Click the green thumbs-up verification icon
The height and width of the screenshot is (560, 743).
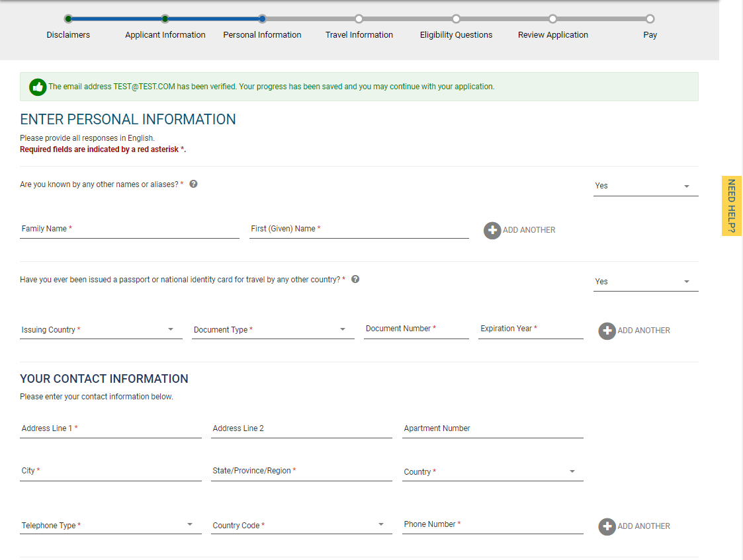coord(38,87)
